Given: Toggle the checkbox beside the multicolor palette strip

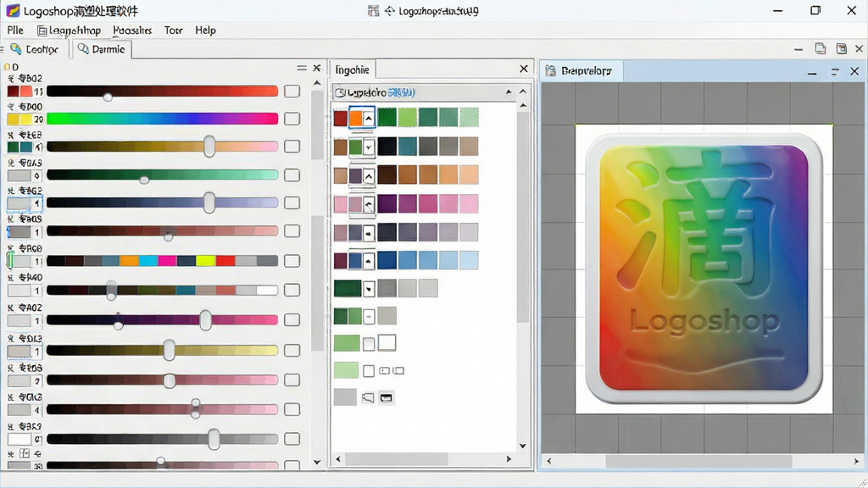Looking at the screenshot, I should point(292,261).
